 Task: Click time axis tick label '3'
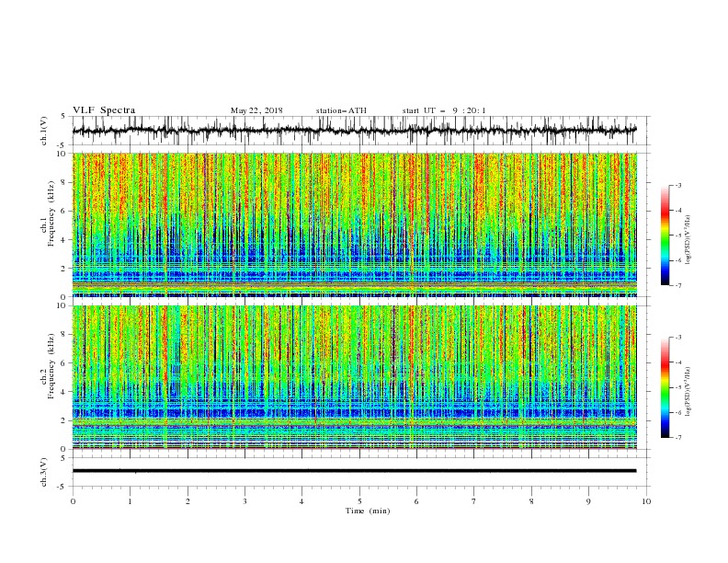[x=245, y=501]
